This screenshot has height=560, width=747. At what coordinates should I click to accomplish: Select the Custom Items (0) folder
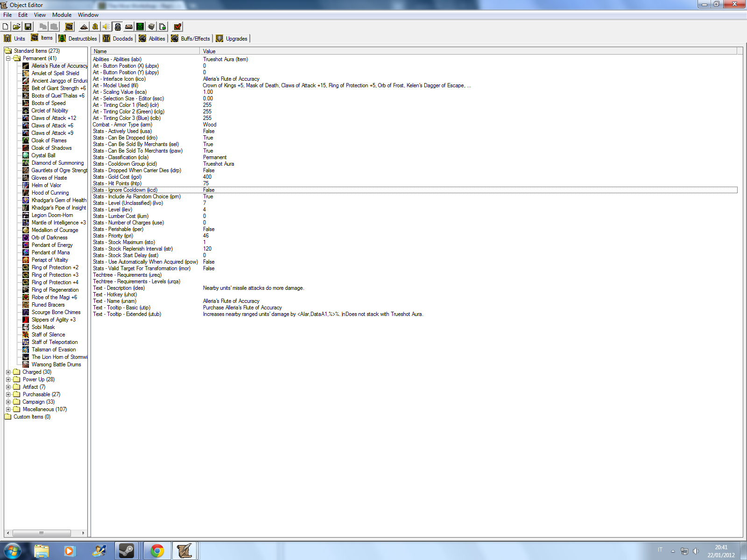coord(32,417)
